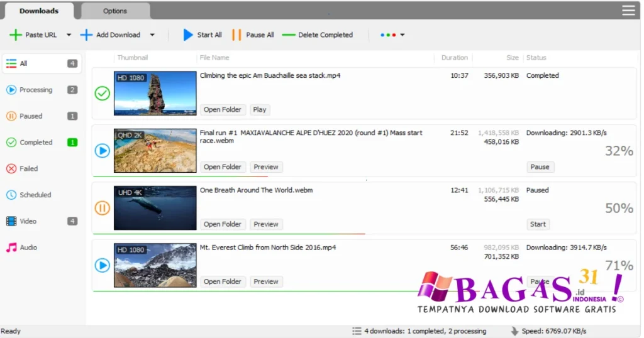This screenshot has width=644, height=338.
Task: Click the File Name column header
Action: click(x=214, y=58)
